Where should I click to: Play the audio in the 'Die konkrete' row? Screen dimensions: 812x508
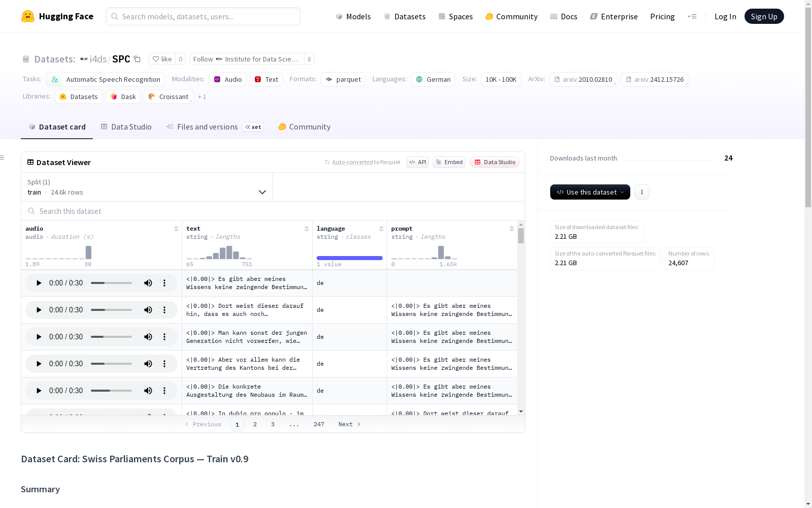tap(39, 391)
